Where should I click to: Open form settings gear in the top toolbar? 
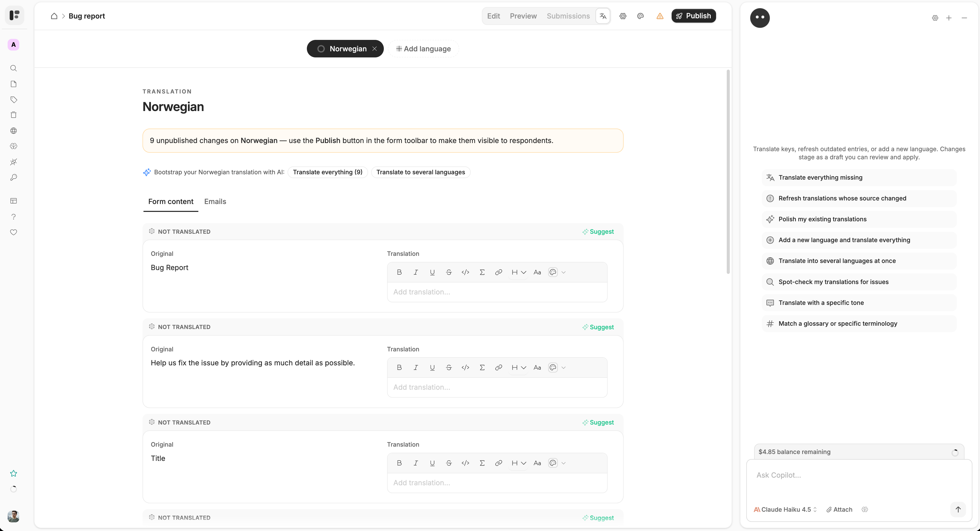[623, 16]
